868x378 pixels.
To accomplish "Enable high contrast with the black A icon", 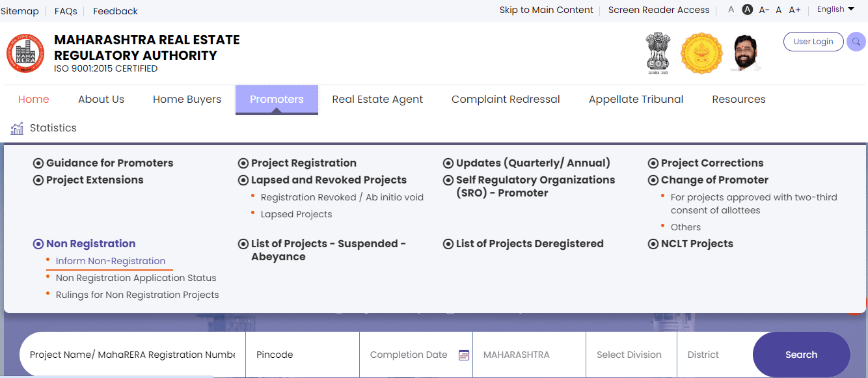I will (x=747, y=9).
